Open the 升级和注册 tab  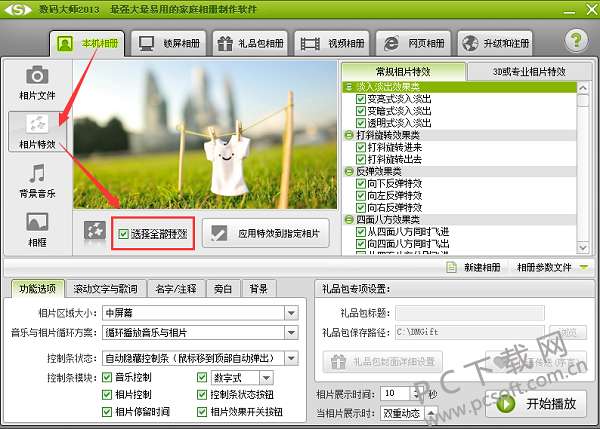tap(495, 43)
